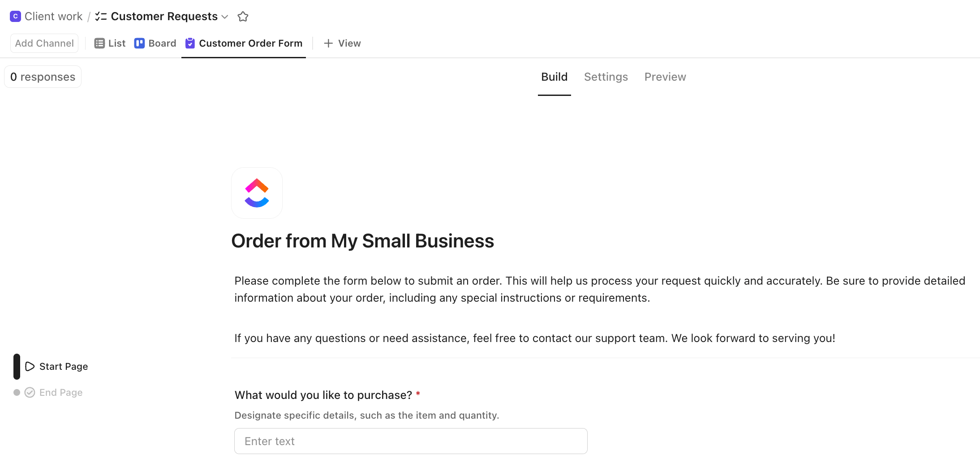Open the View menu with plus icon
The height and width of the screenshot is (459, 980).
click(x=342, y=43)
